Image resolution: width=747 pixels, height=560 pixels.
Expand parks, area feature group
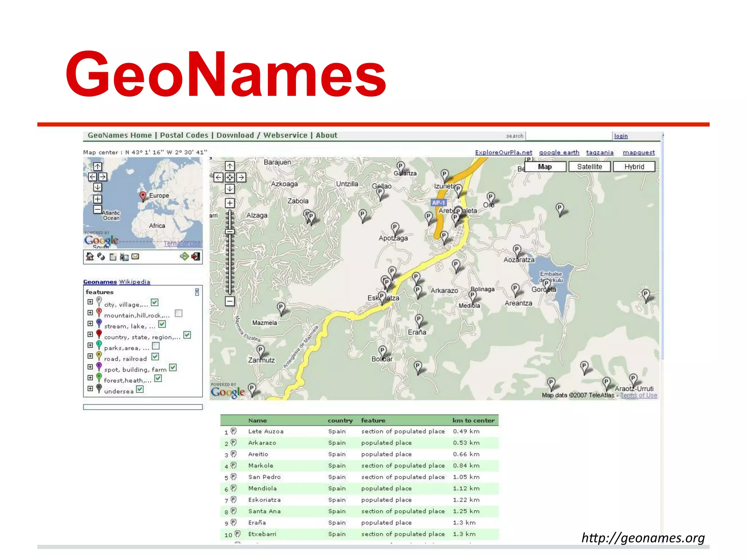[x=90, y=345]
